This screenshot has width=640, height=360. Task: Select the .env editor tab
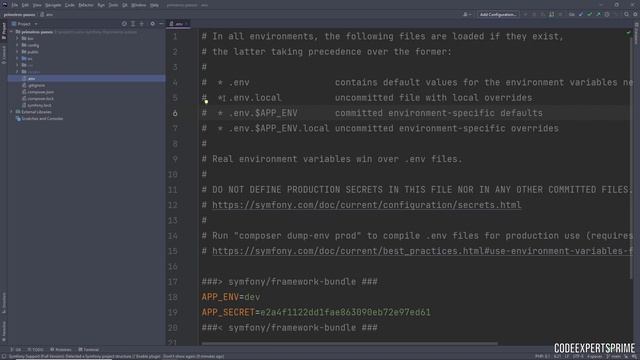point(177,24)
